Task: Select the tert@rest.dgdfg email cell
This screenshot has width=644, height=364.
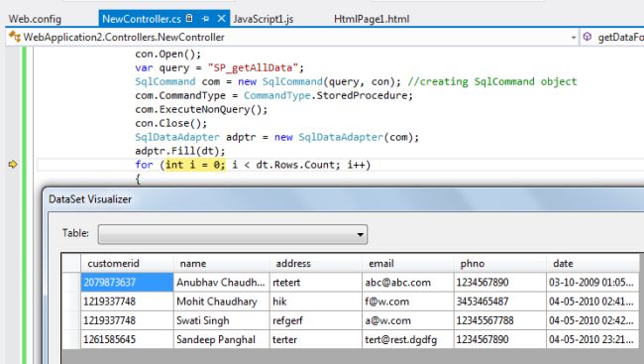Action: point(408,340)
